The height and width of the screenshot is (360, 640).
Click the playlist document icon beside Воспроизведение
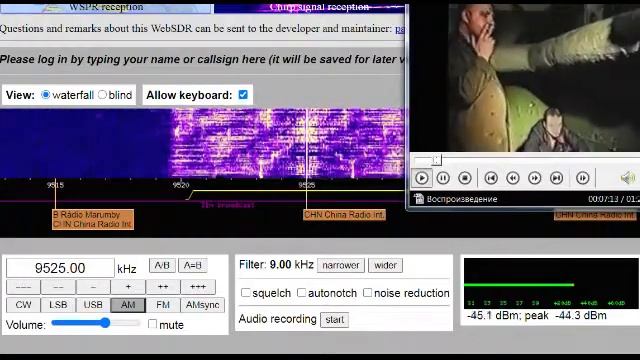418,199
